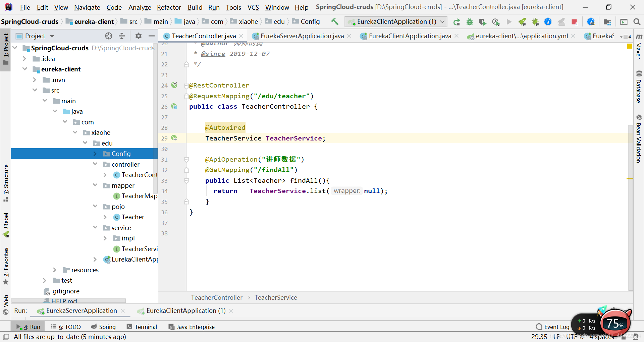This screenshot has height=342, width=644.
Task: Click the stop (red square) button
Action: tap(574, 22)
